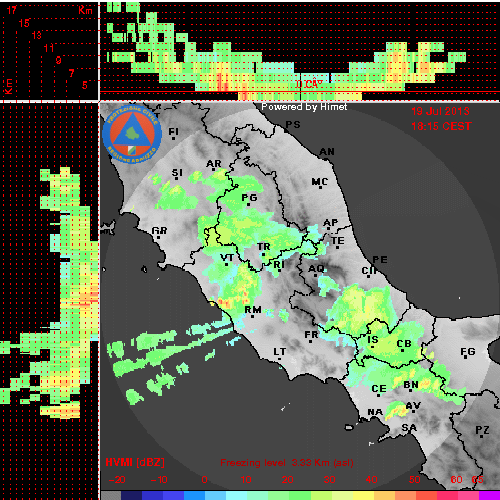Click the 30 value on dBZ scale
This screenshot has width=500, height=500.
pyautogui.click(x=329, y=480)
